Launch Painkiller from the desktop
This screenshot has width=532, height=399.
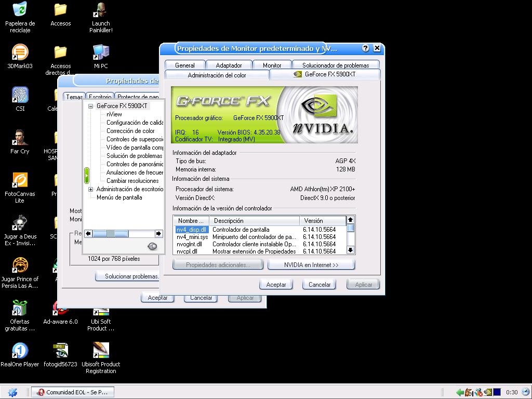tap(101, 10)
